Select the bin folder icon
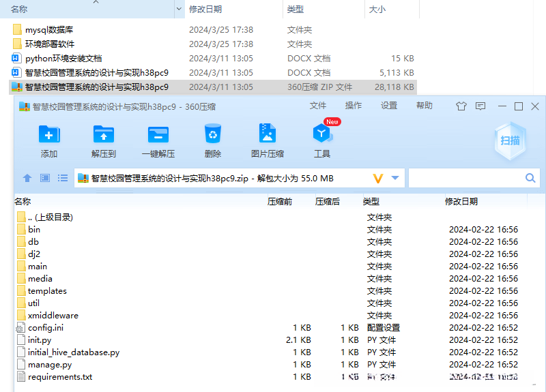 (21, 230)
